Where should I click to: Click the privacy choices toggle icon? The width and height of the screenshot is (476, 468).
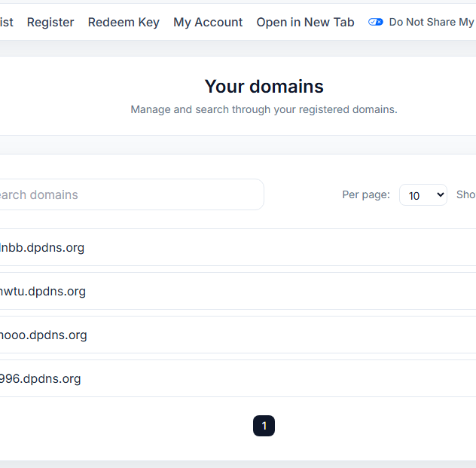tap(375, 22)
